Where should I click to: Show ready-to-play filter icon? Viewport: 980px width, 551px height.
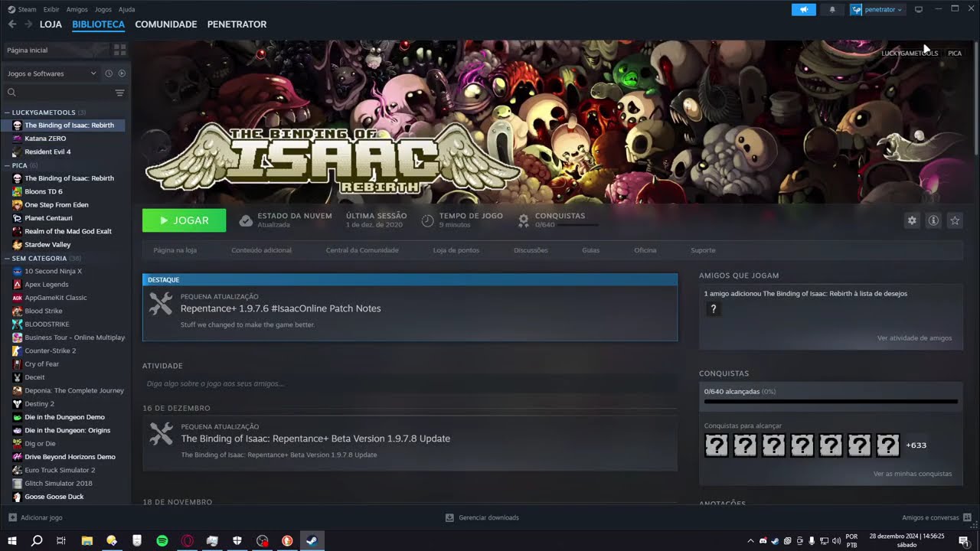pyautogui.click(x=122, y=73)
